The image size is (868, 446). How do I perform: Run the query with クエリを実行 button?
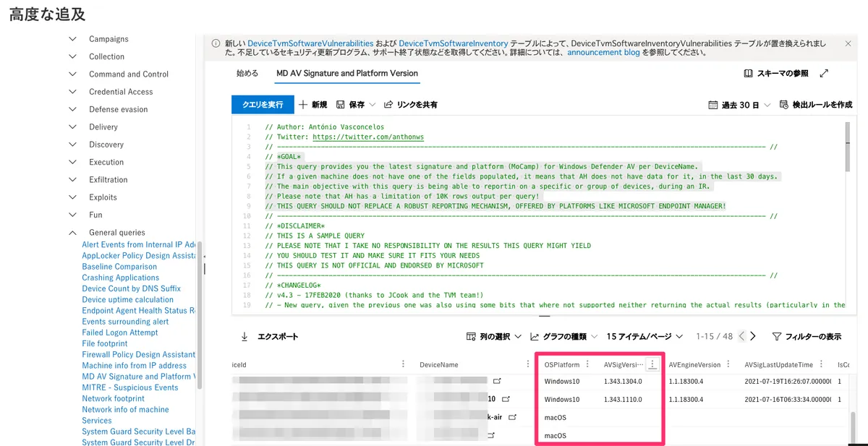coord(262,105)
